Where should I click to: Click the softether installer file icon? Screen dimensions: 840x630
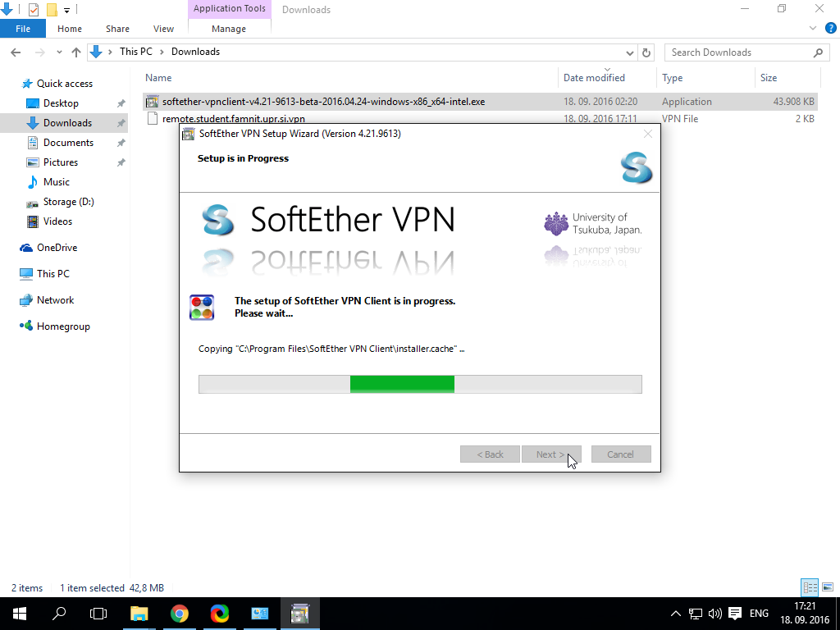coord(152,102)
